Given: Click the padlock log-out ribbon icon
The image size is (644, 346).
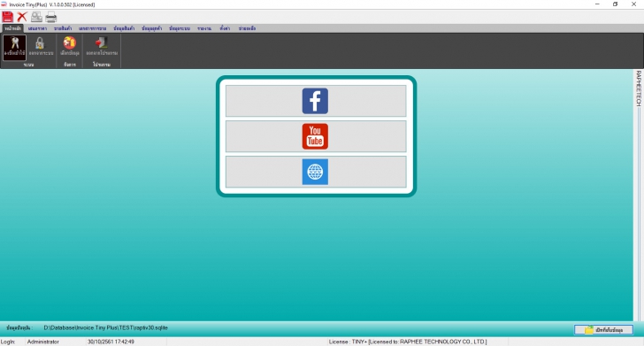Looking at the screenshot, I should click(x=41, y=47).
